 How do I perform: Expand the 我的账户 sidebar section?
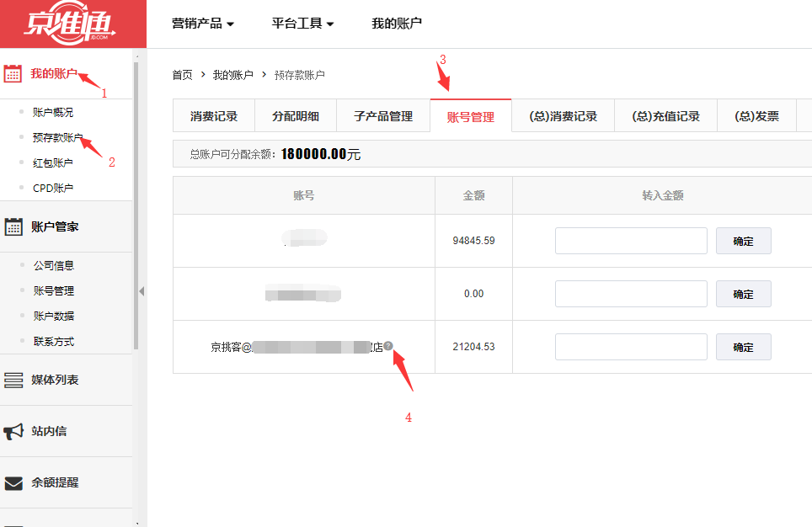(x=54, y=73)
